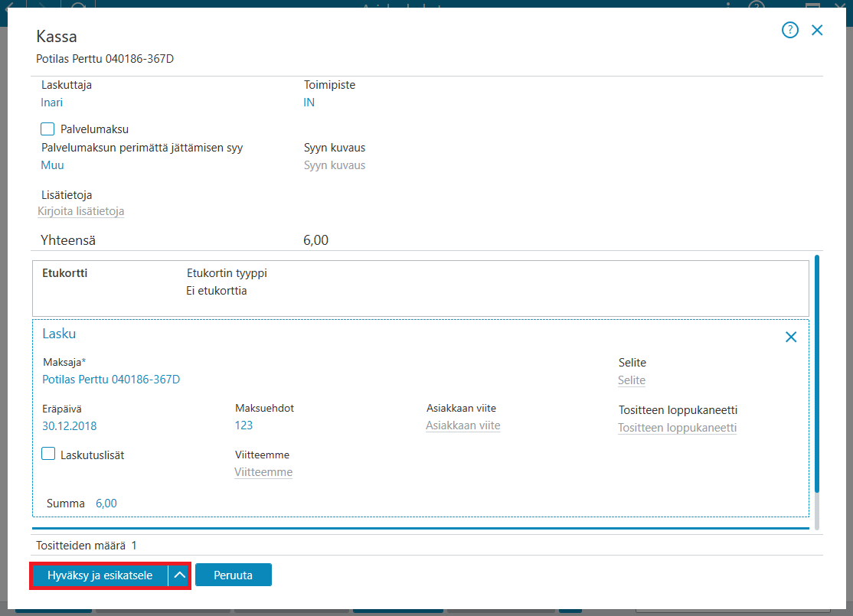Click the Kirjoita lisätietoja field

click(x=81, y=211)
